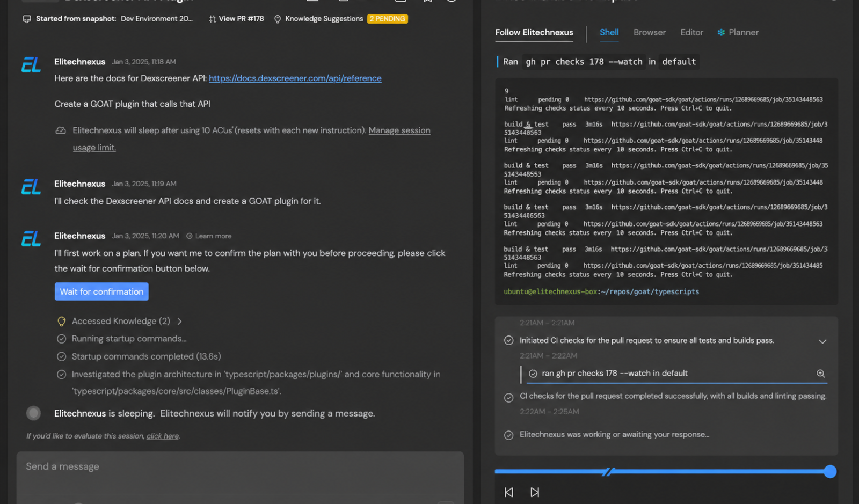Screen dimensions: 859x504
Task: Click the 'click here' evaluation link
Action: 163,436
